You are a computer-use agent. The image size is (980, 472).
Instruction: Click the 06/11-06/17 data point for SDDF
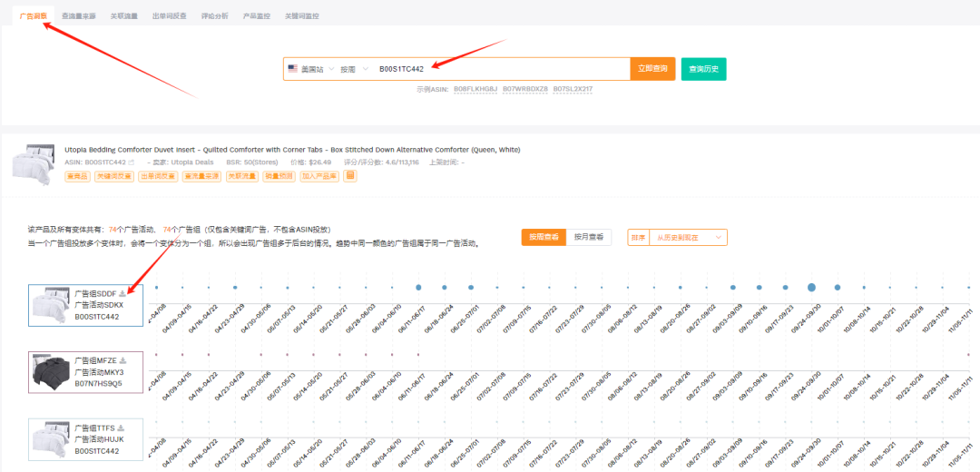click(418, 288)
